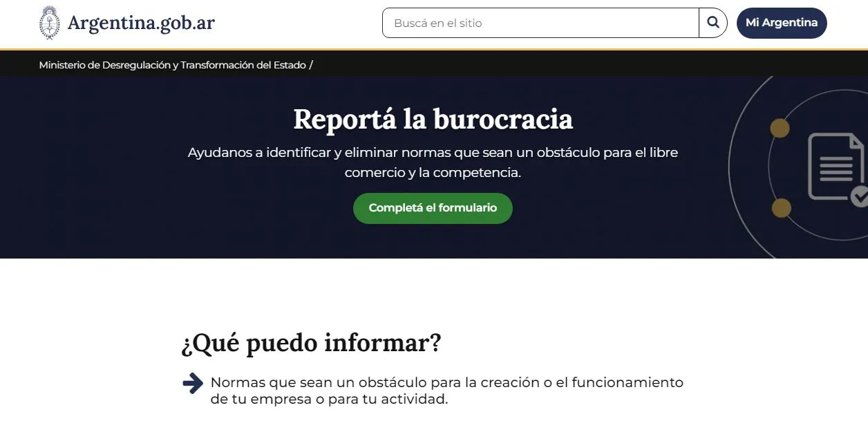Open Mi Argentina
The image size is (868, 421).
(782, 22)
